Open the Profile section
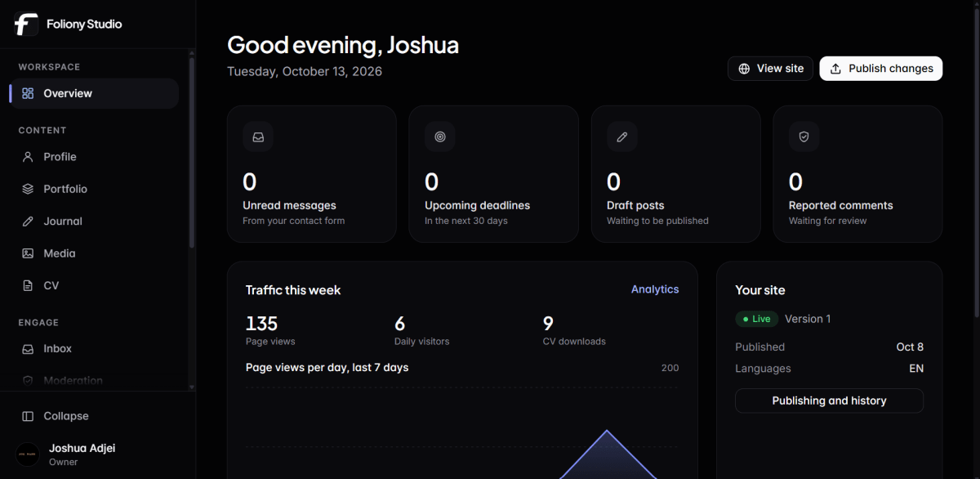The image size is (980, 479). click(x=94, y=157)
